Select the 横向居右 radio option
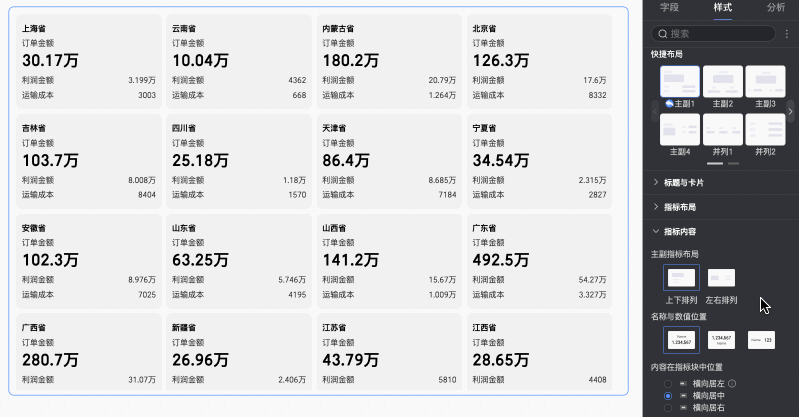 coord(668,408)
